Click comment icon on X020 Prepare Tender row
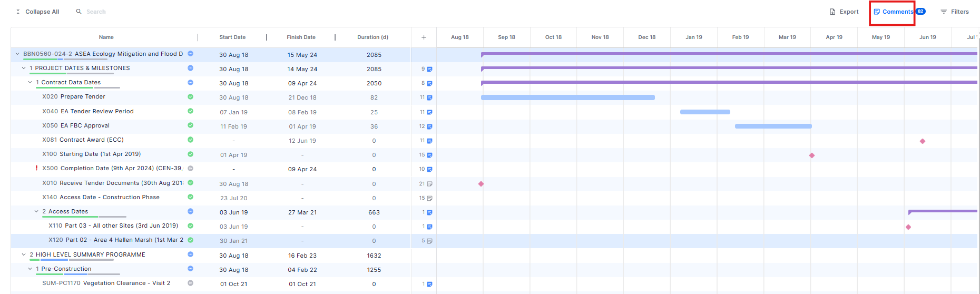Viewport: 980px width, 294px height. [429, 98]
